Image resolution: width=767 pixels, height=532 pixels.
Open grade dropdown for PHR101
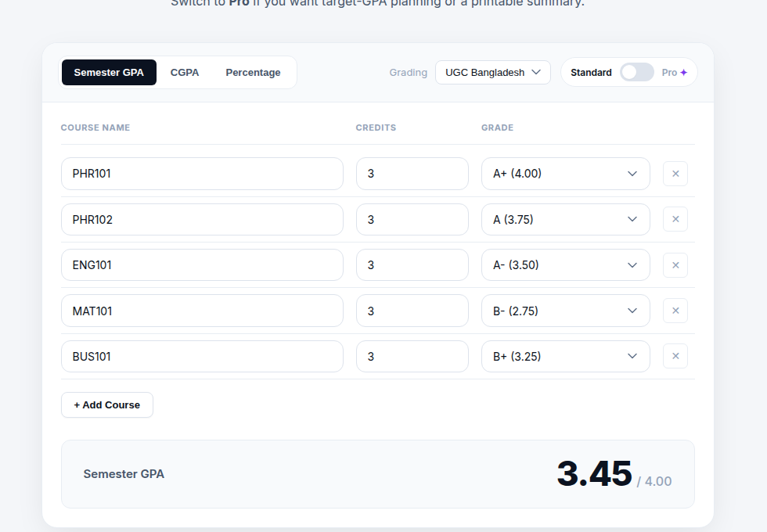tap(565, 174)
